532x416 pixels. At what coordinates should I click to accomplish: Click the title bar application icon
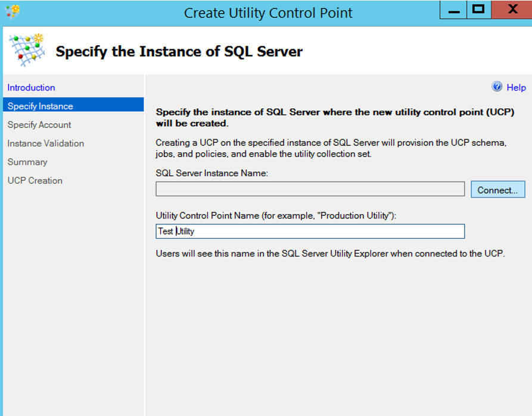(x=13, y=12)
